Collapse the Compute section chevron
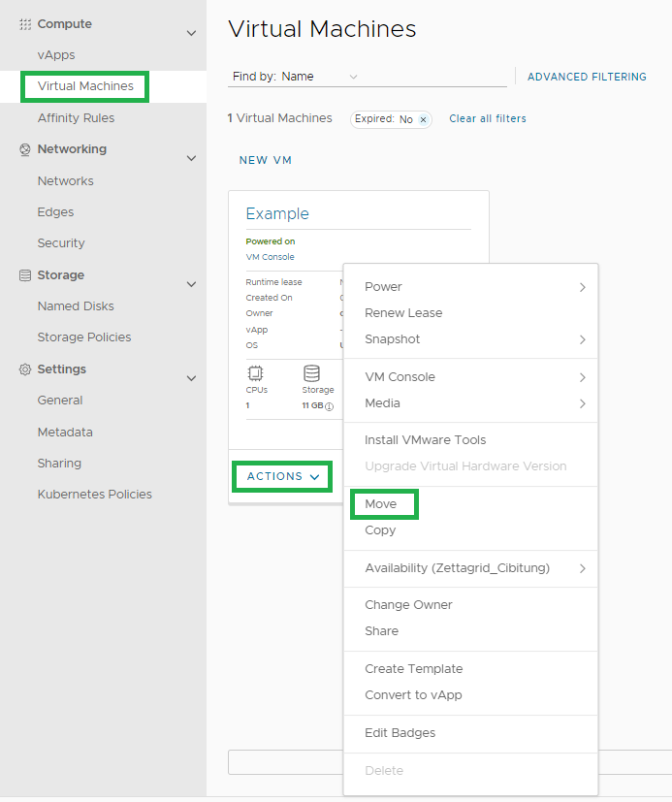 point(191,33)
